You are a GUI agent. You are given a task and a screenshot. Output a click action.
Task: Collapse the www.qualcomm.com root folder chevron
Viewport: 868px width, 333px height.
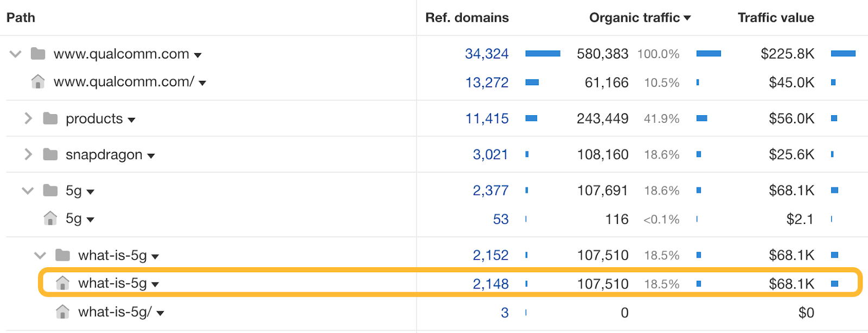(16, 54)
